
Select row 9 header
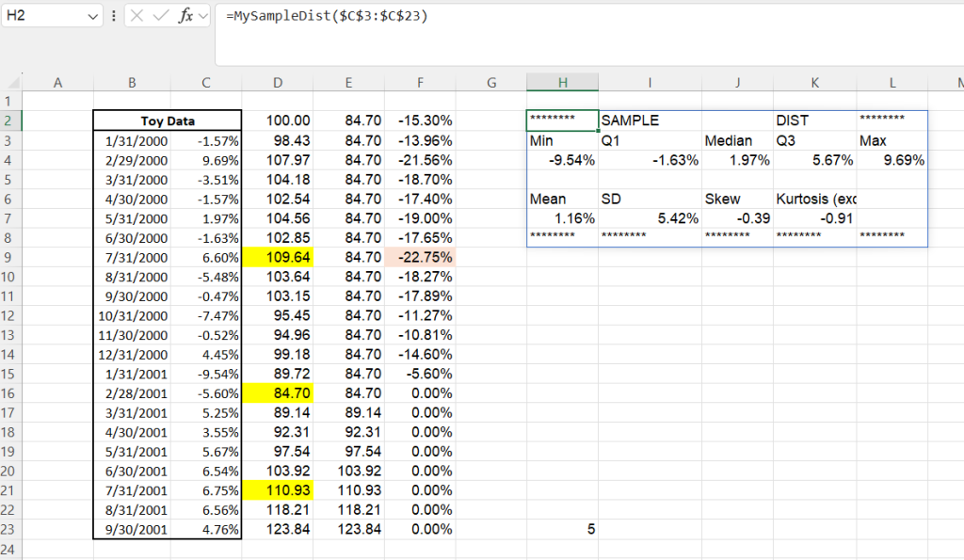click(10, 257)
